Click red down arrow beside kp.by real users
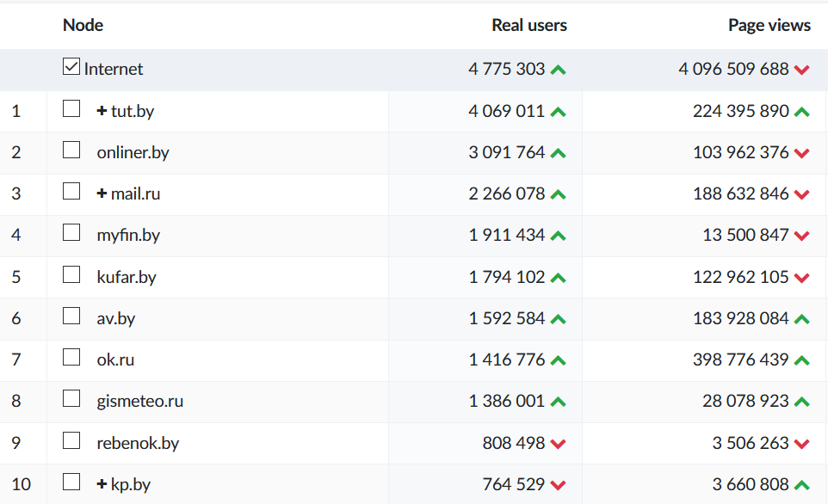Viewport: 828px width, 504px height. (x=558, y=485)
